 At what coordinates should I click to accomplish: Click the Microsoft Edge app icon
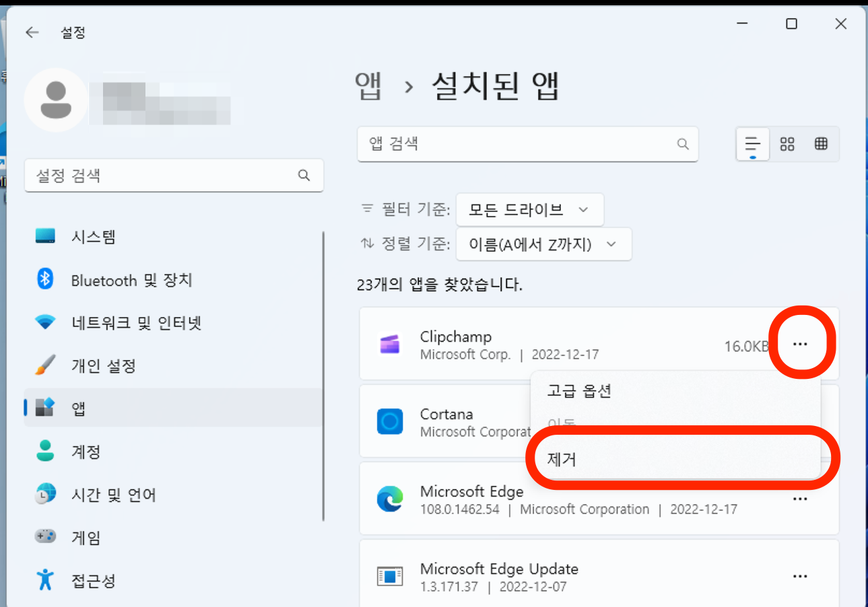click(x=390, y=499)
